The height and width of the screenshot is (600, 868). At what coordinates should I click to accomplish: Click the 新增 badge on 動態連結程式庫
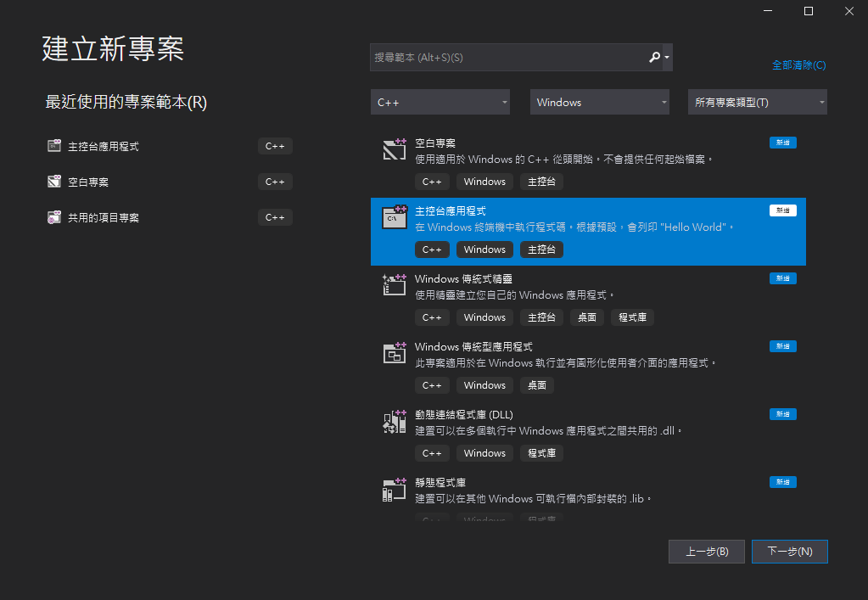[783, 414]
